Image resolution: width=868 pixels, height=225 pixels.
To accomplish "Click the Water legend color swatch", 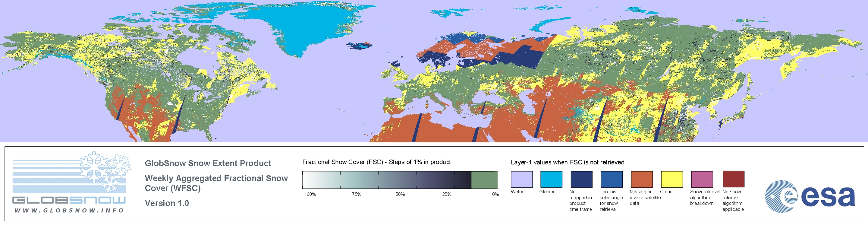I will (522, 179).
